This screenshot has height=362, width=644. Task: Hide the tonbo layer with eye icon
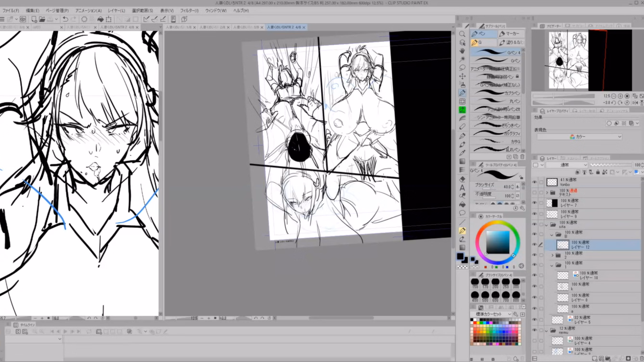coord(534,182)
